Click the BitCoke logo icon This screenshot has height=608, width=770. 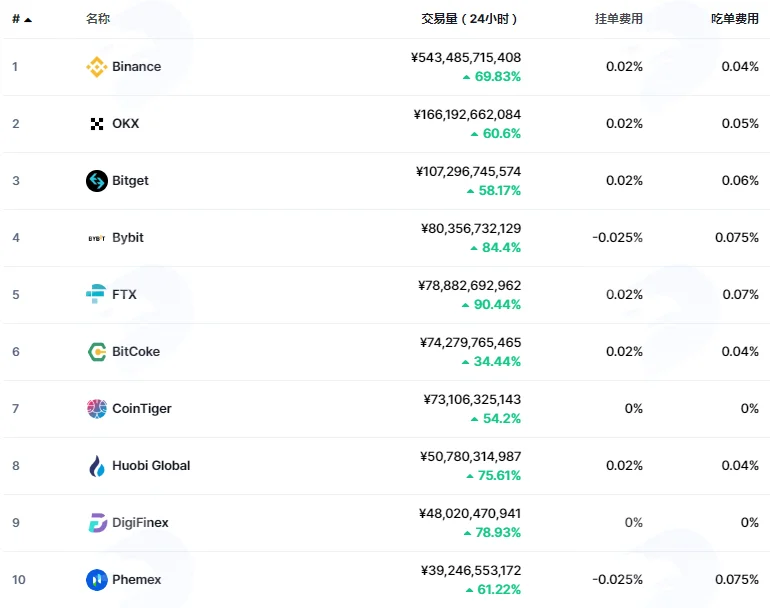[x=97, y=352]
